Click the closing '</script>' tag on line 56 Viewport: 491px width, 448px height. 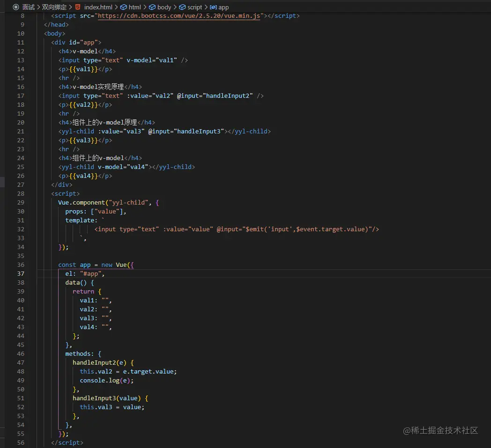67,442
